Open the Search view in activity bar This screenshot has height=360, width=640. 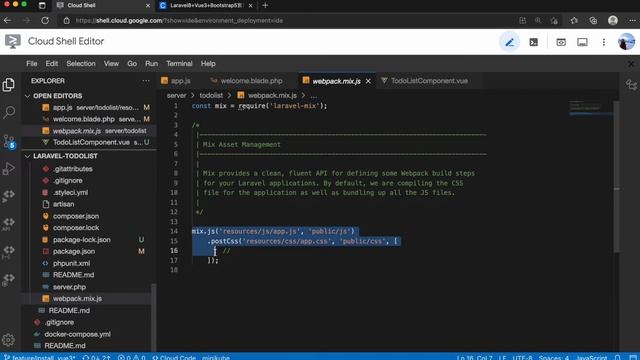[9, 112]
